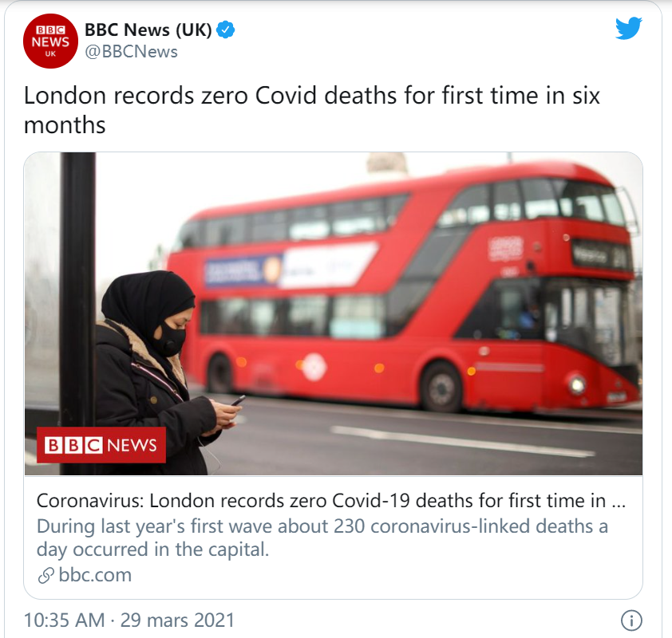Screen dimensions: 672x638
Task: Click the 10:35 AM tweet timestamp
Action: coord(65,620)
